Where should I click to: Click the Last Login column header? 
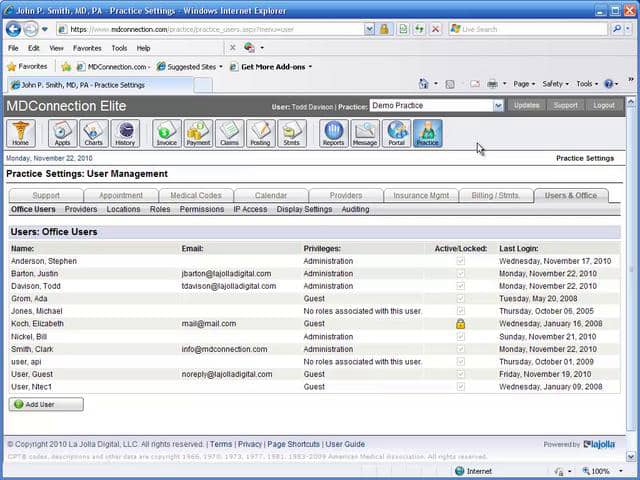[518, 248]
